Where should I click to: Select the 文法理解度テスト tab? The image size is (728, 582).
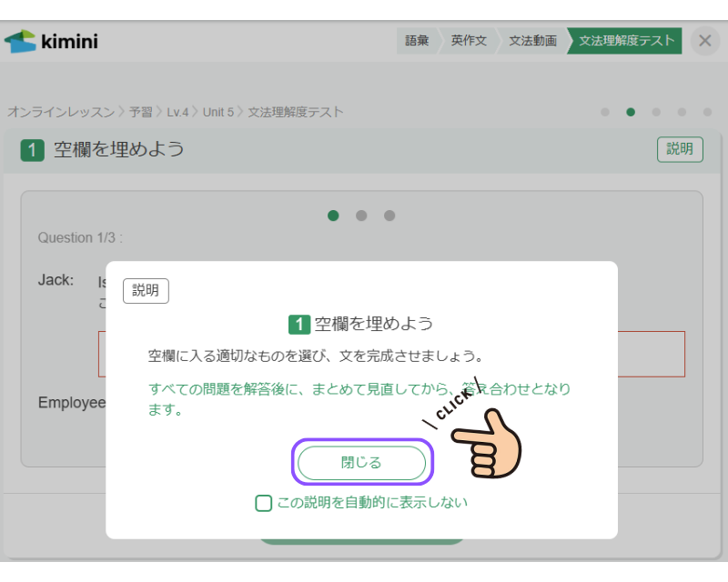pos(627,41)
